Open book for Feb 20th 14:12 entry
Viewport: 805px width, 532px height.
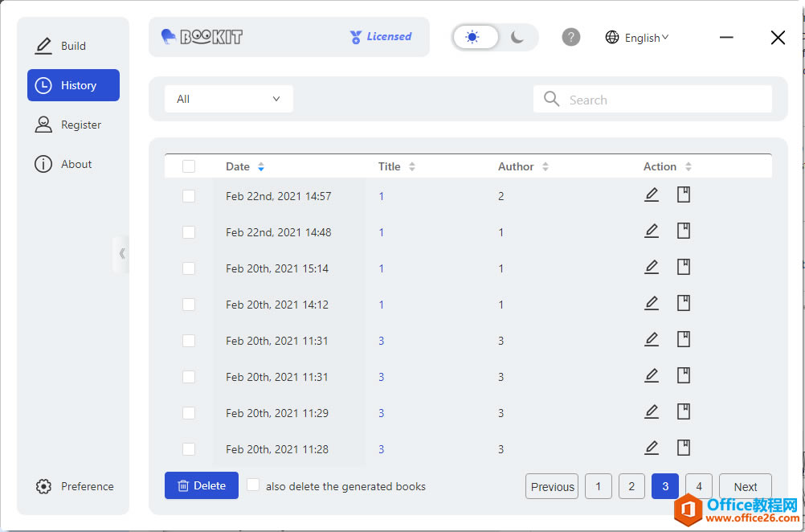click(684, 304)
